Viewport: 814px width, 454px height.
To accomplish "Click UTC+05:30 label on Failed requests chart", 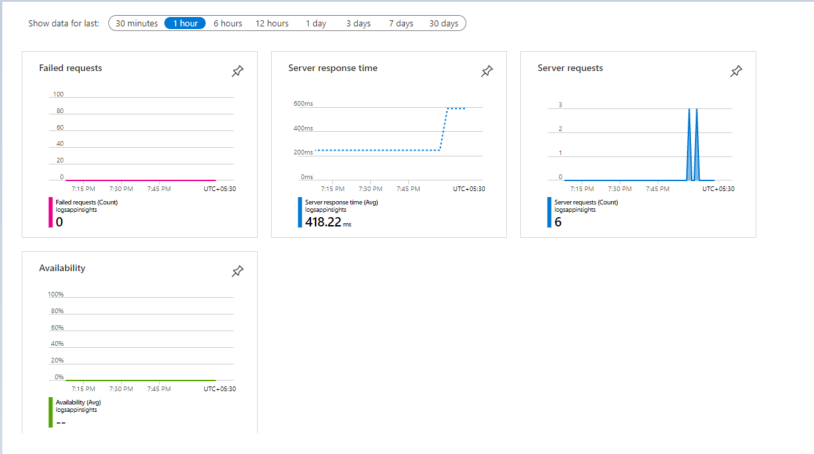I will click(x=220, y=189).
